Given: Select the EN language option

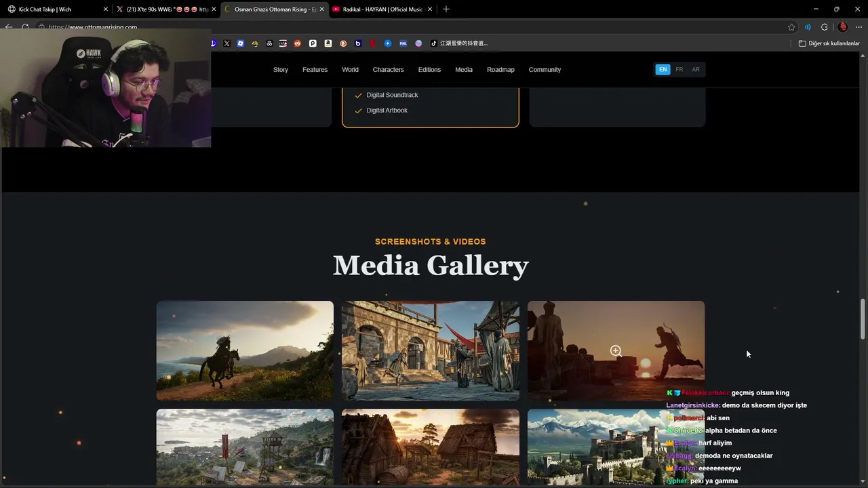Looking at the screenshot, I should pyautogui.click(x=663, y=70).
